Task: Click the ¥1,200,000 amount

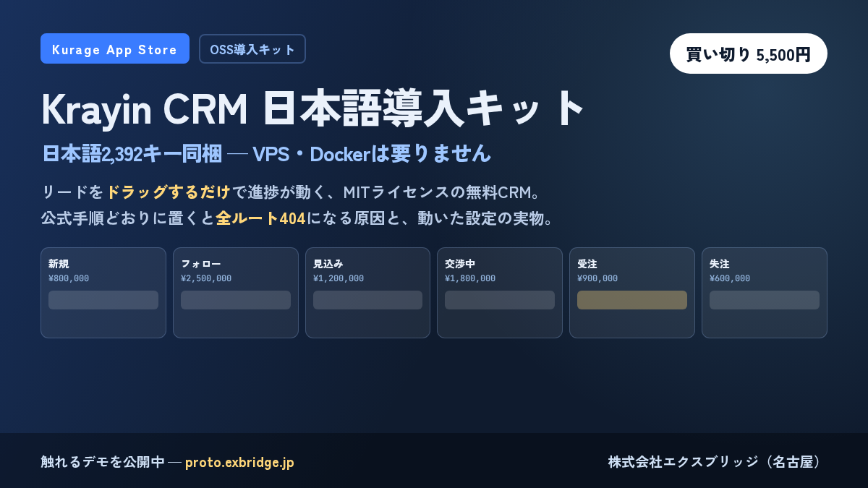Action: 339,278
